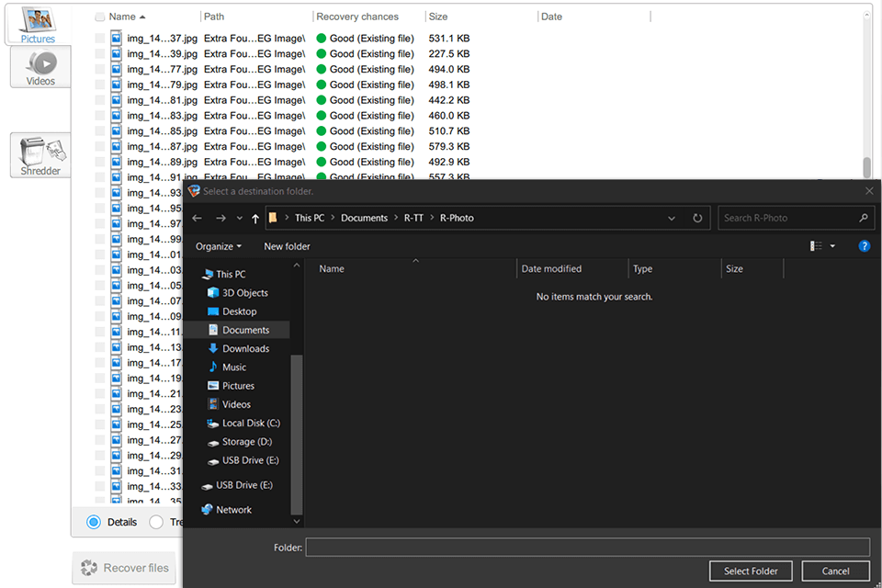Open the Organize menu
This screenshot has width=882, height=588.
point(219,246)
